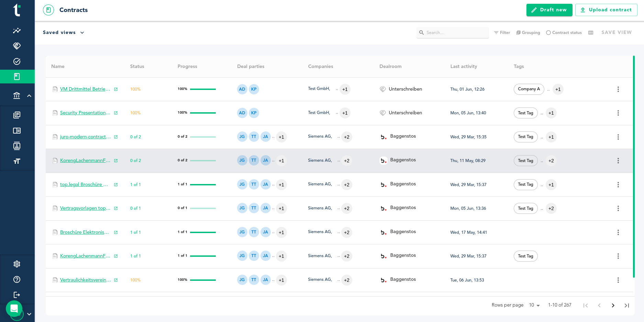This screenshot has width=644, height=322.
Task: Sort by the Status column header
Action: tap(137, 66)
